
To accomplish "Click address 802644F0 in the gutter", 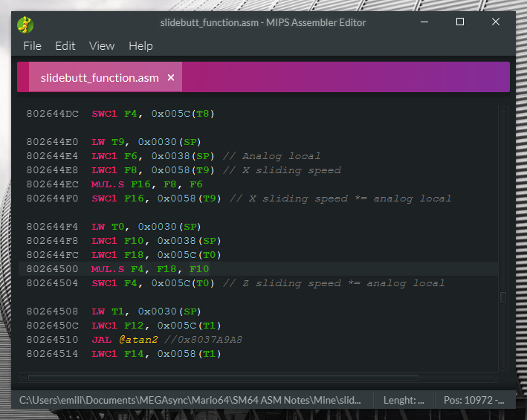I will 53,198.
